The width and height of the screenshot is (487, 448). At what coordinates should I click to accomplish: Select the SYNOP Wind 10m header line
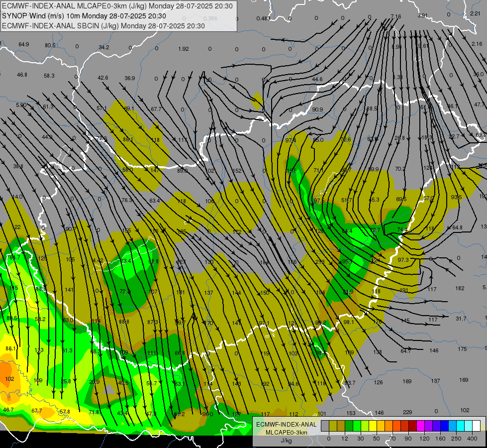(84, 16)
